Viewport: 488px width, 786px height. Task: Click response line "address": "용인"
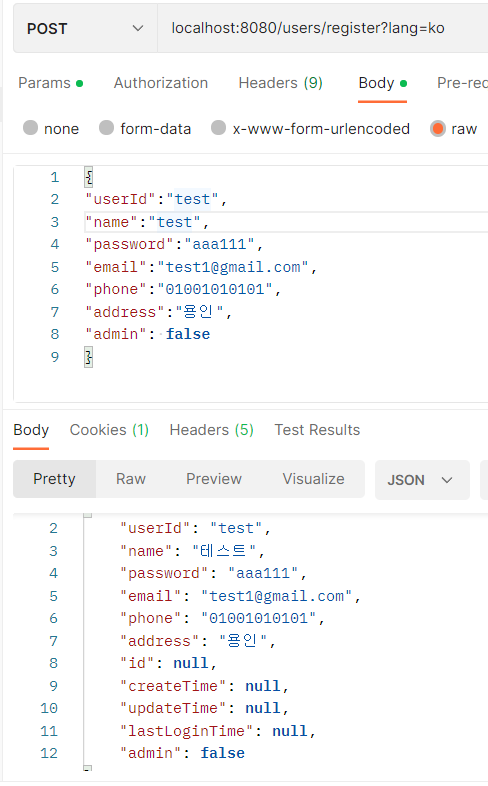coord(197,641)
